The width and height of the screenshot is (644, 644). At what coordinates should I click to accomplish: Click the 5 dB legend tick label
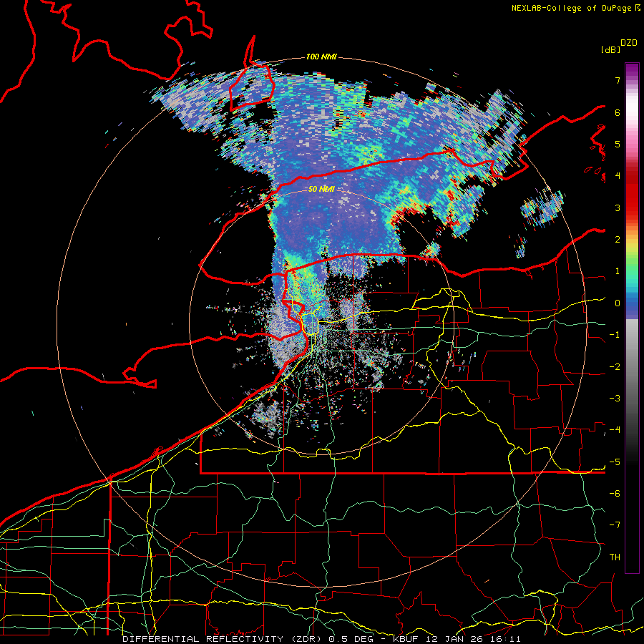[x=618, y=144]
